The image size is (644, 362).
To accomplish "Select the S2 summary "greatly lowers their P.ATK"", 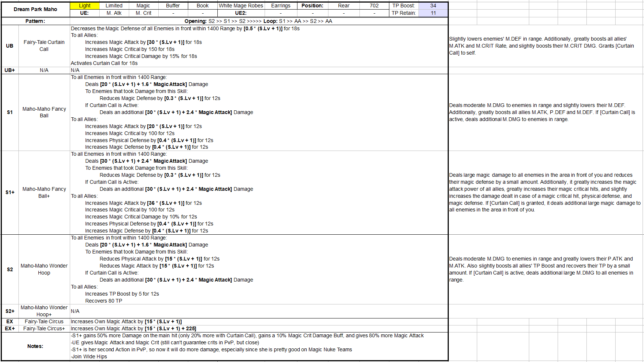I will click(541, 269).
